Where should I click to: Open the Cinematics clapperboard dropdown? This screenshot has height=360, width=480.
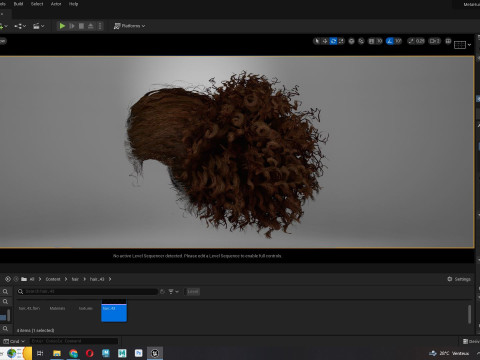tap(38, 26)
